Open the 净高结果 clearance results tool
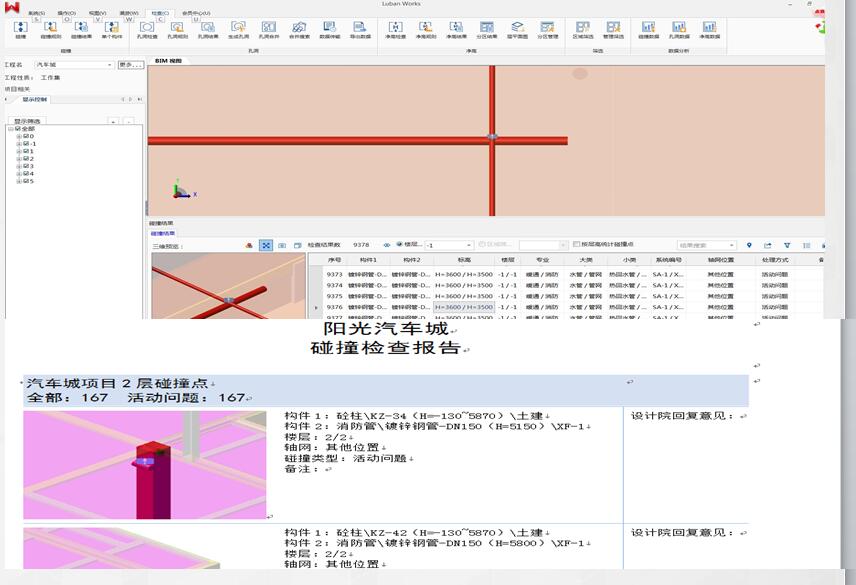 456,29
